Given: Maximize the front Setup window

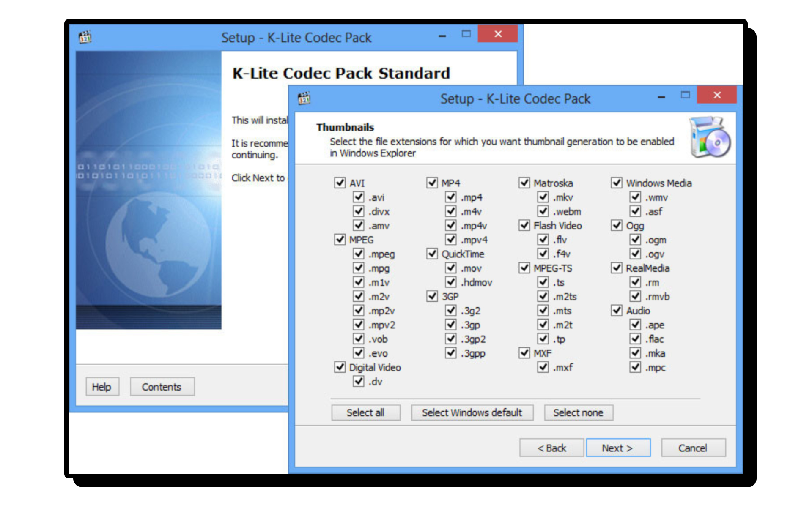Looking at the screenshot, I should (685, 95).
